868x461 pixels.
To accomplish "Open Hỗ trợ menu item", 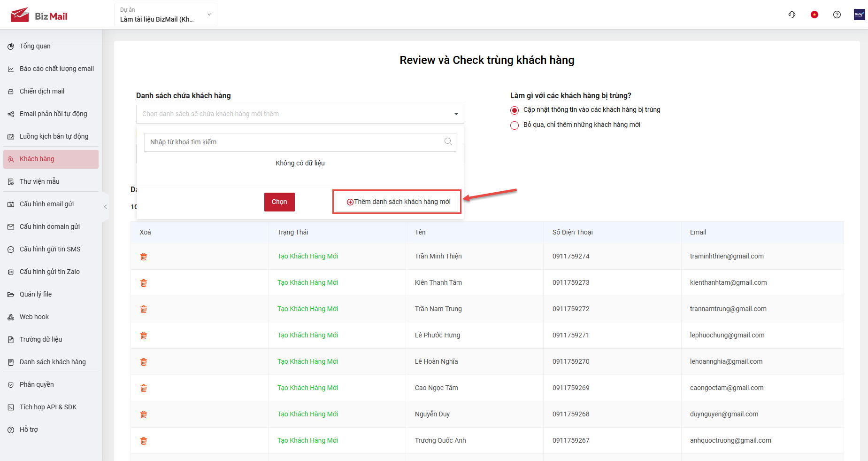I will (x=51, y=430).
